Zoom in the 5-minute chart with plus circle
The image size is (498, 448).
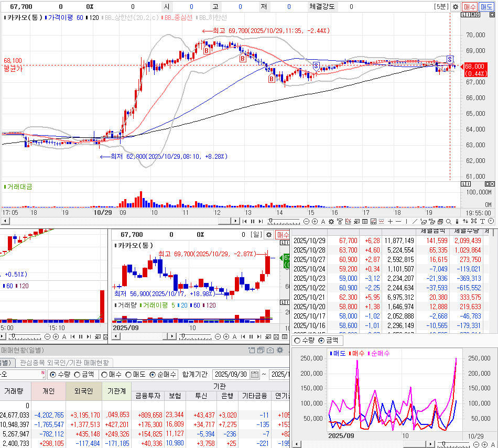[x=315, y=221]
